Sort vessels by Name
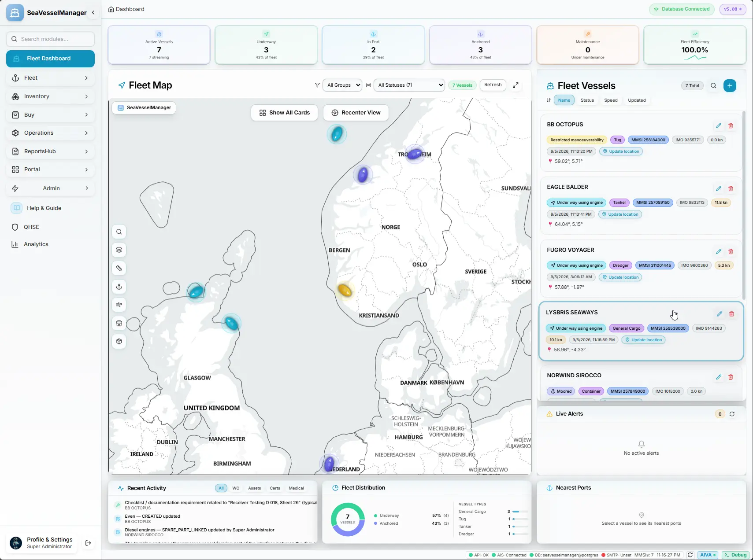Screen dimensions: 753x560 (x=564, y=100)
